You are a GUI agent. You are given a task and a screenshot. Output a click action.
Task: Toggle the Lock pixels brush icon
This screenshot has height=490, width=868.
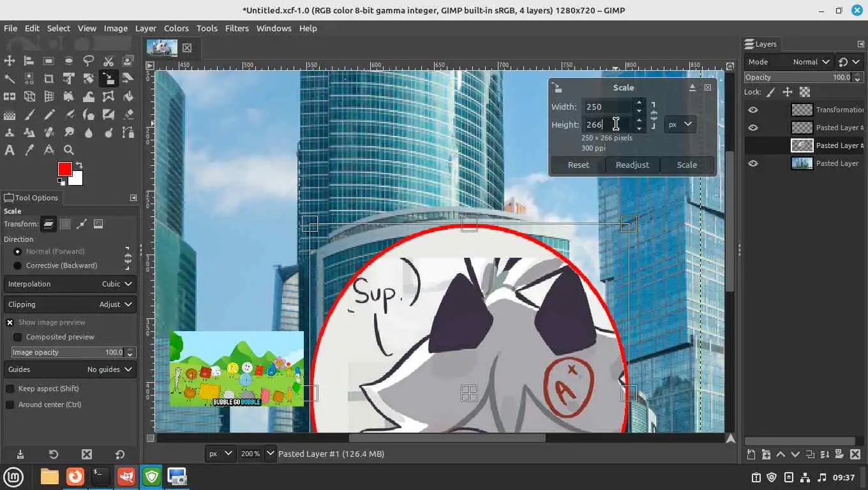click(x=771, y=92)
